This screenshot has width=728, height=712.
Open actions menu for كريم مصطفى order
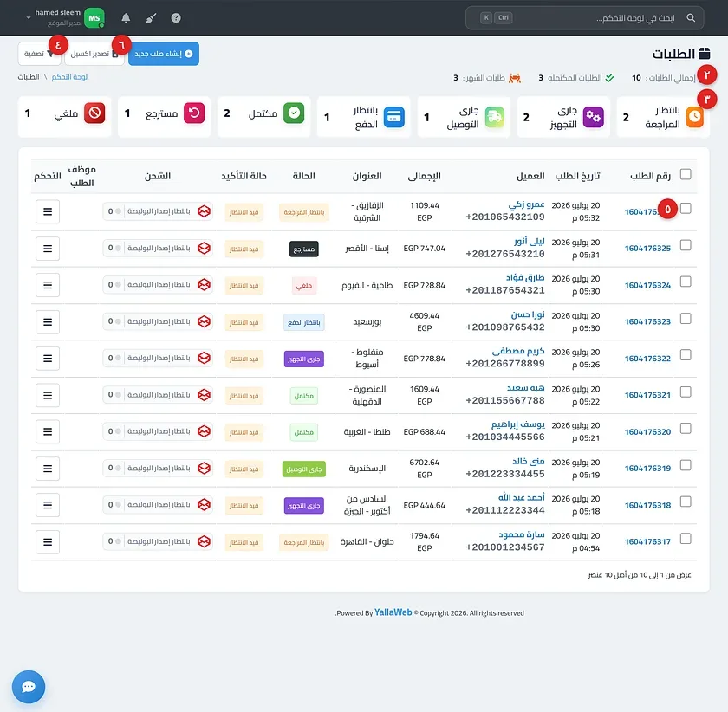click(48, 359)
